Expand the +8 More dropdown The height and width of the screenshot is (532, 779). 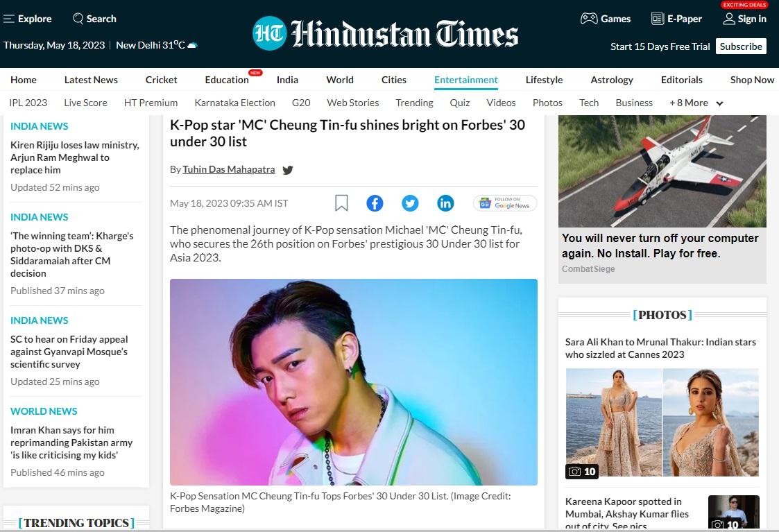pyautogui.click(x=696, y=103)
